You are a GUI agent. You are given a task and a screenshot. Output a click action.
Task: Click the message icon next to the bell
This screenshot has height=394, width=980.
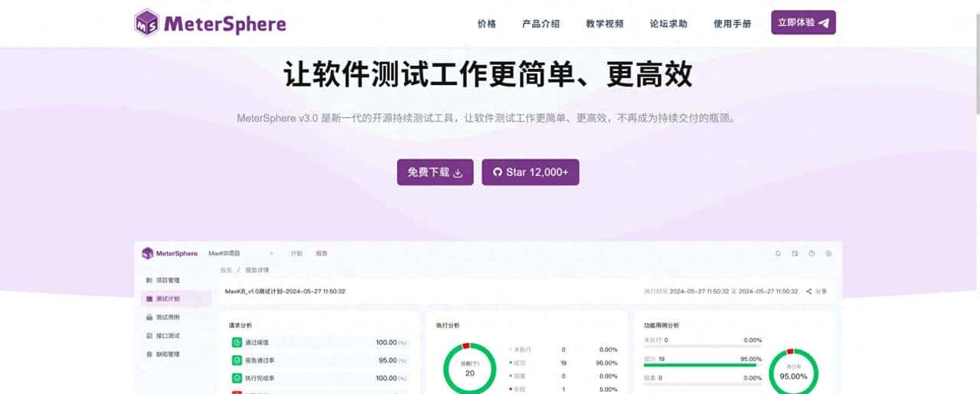(x=795, y=253)
